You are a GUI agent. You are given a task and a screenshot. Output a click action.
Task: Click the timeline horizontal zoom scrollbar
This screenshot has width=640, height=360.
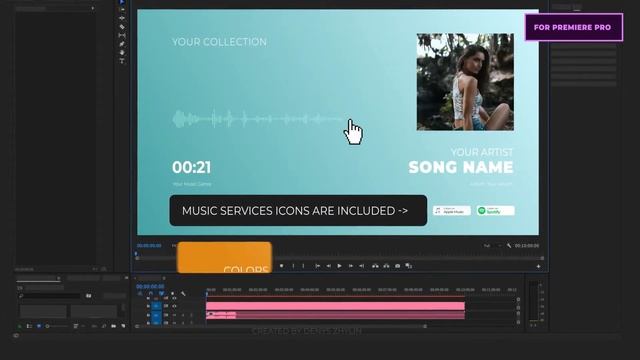[x=282, y=326]
